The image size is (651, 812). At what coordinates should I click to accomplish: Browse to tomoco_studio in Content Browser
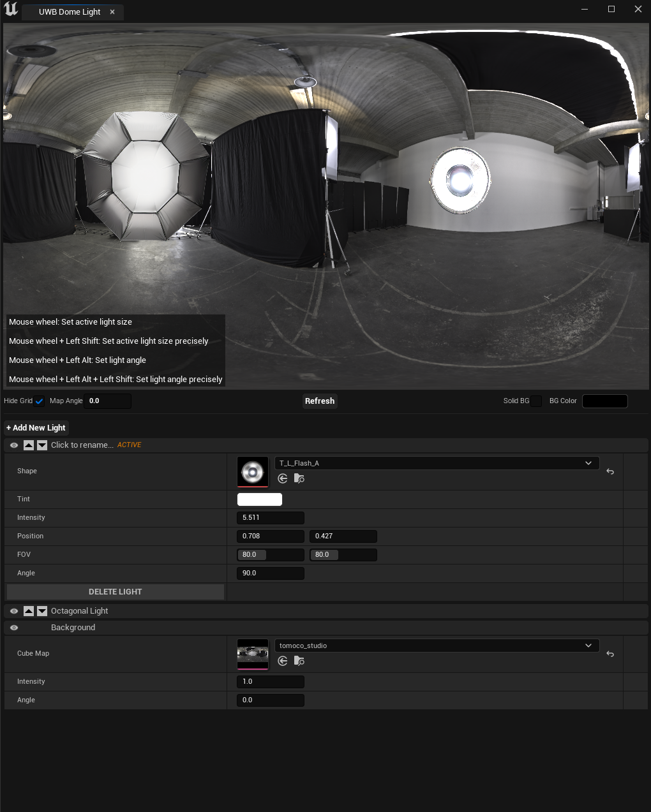click(299, 661)
